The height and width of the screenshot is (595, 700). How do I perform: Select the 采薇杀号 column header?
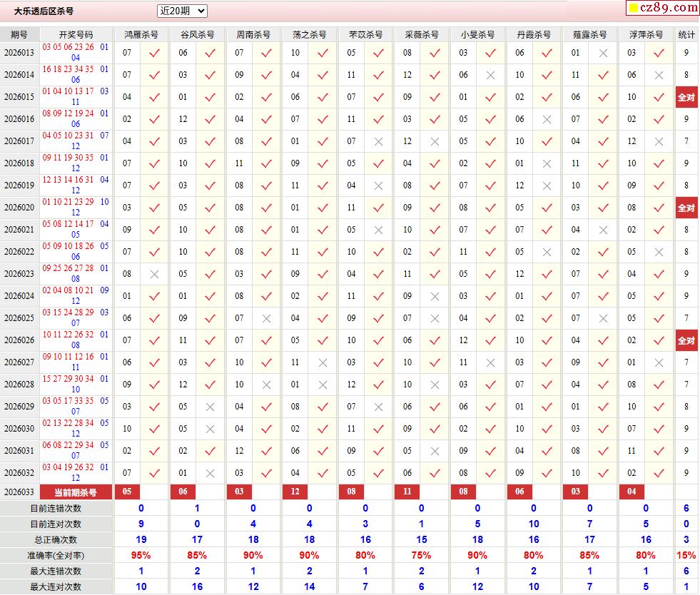click(x=421, y=34)
